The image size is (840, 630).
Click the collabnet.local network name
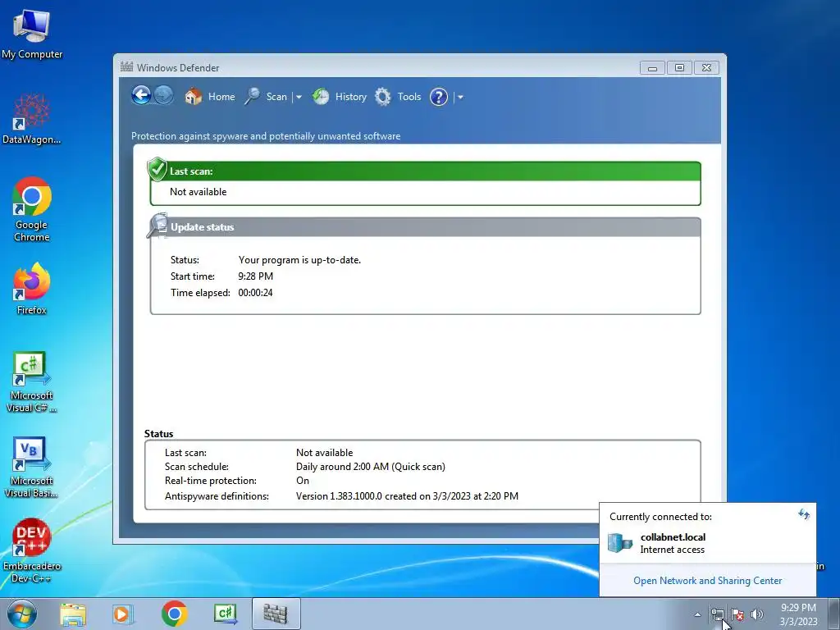tap(673, 536)
